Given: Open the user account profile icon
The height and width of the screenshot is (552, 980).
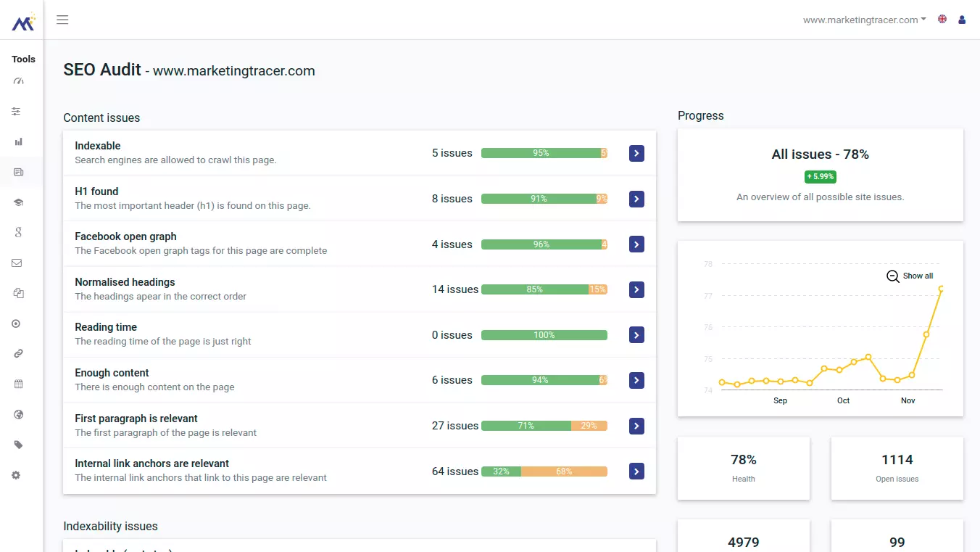Looking at the screenshot, I should (962, 20).
